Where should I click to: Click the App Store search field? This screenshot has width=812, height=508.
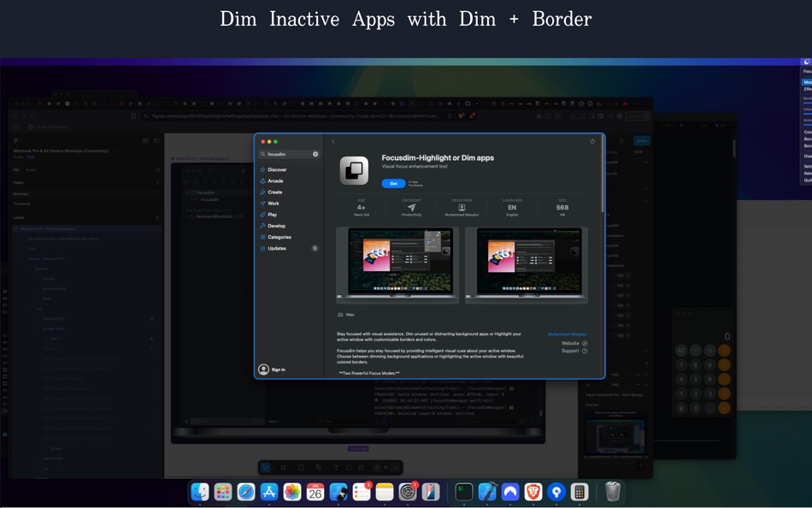[x=289, y=154]
